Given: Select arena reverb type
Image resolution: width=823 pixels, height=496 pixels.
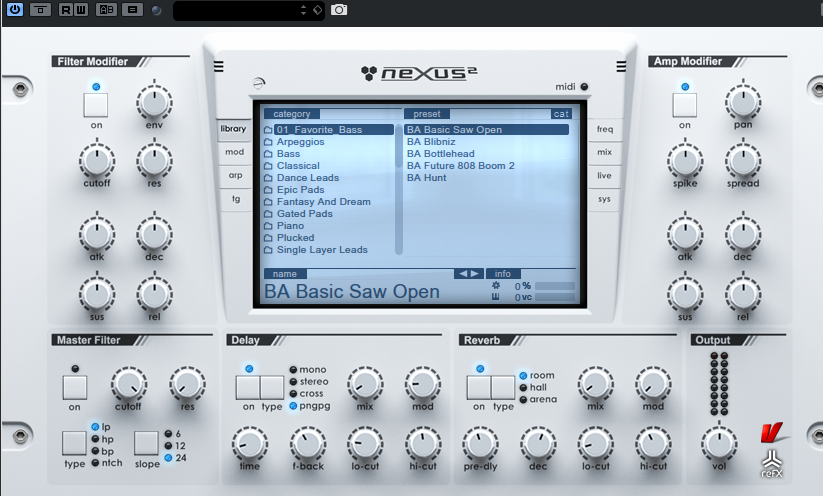Looking at the screenshot, I should 538,399.
